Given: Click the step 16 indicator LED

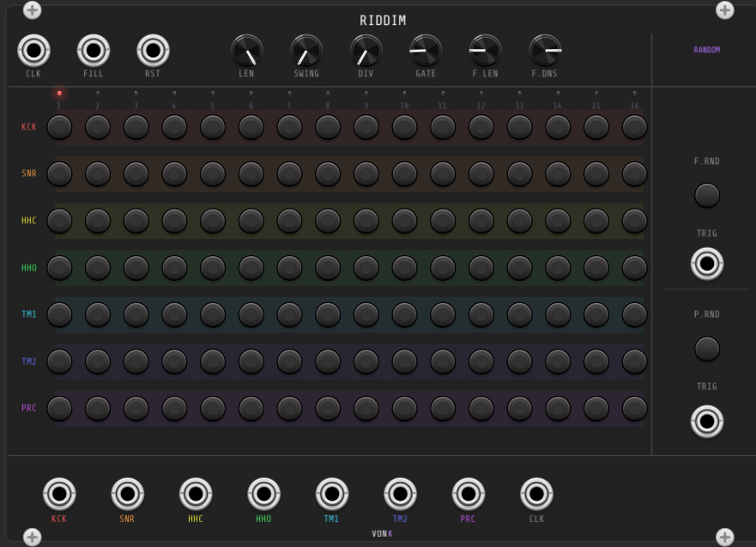Looking at the screenshot, I should coord(634,93).
